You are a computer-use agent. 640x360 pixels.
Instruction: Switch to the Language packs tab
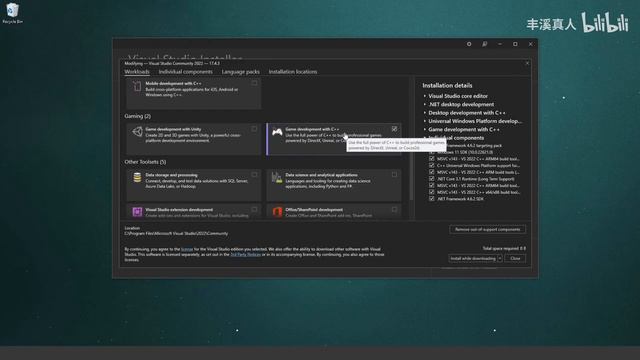point(240,72)
